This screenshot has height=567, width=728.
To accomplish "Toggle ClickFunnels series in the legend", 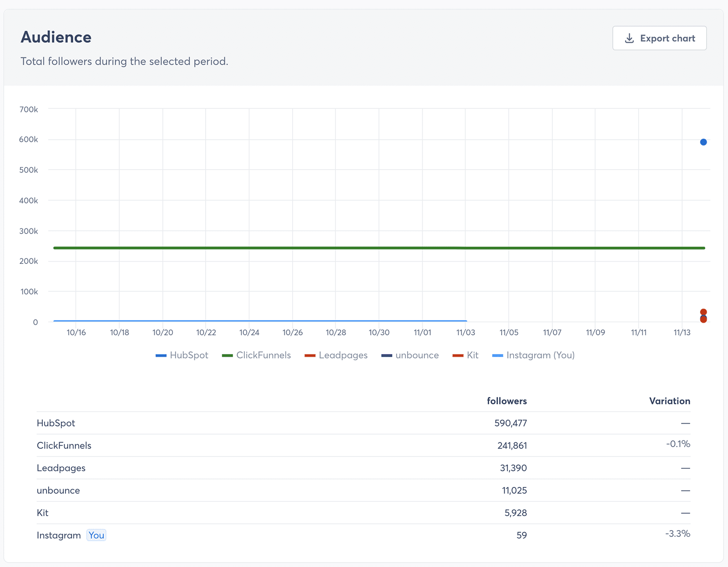I will coord(256,355).
